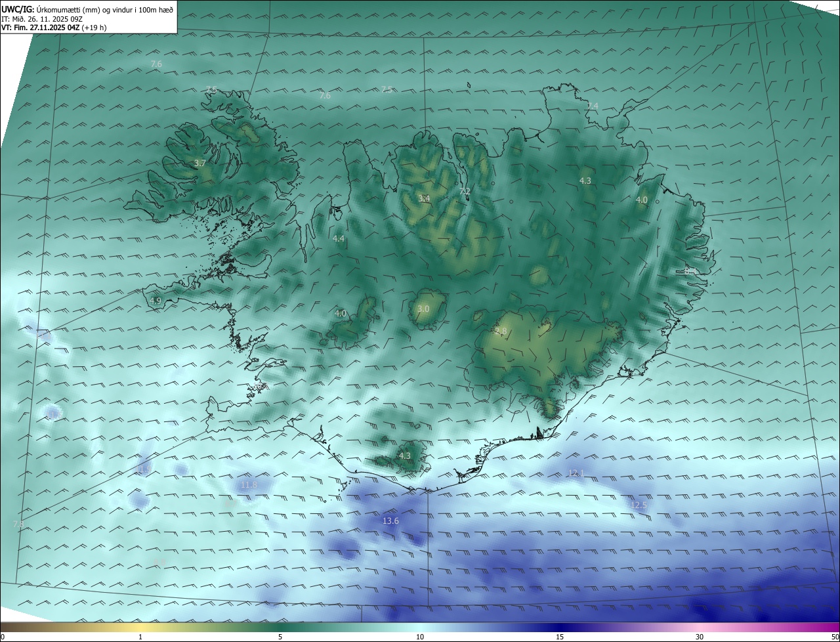
Task: Click the colorbar tick label 1
Action: pyautogui.click(x=140, y=637)
